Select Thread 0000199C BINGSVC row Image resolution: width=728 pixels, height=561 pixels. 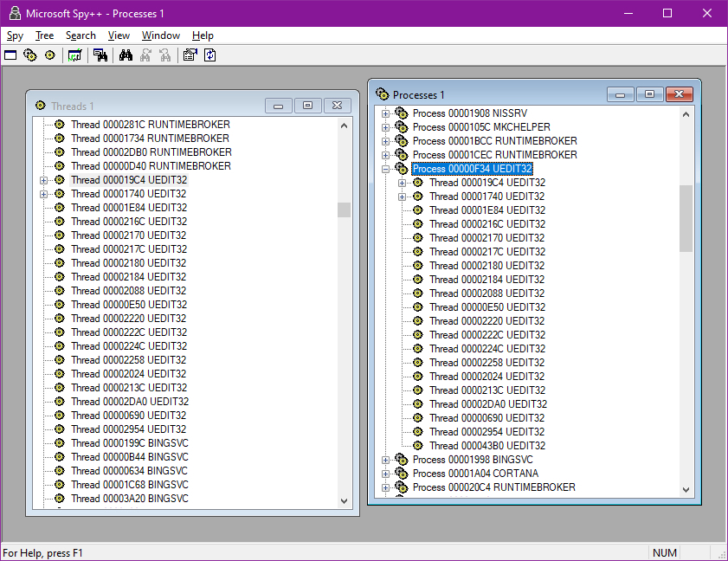[x=130, y=443]
